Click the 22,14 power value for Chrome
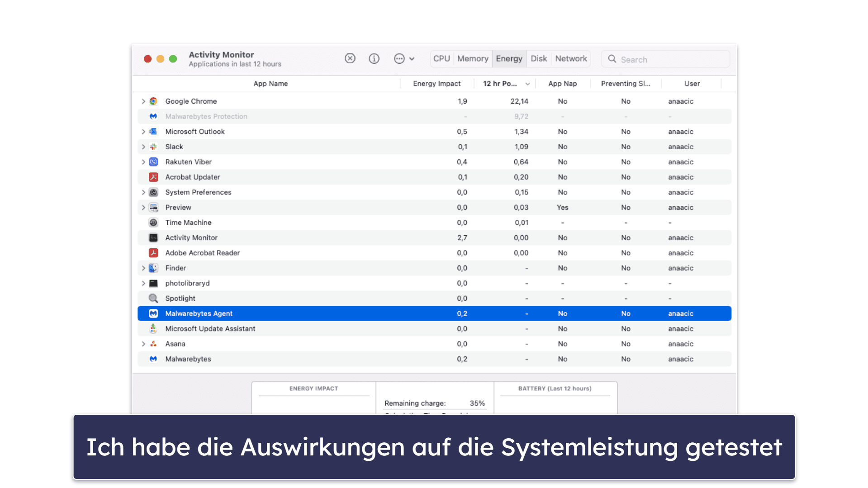 pos(519,101)
